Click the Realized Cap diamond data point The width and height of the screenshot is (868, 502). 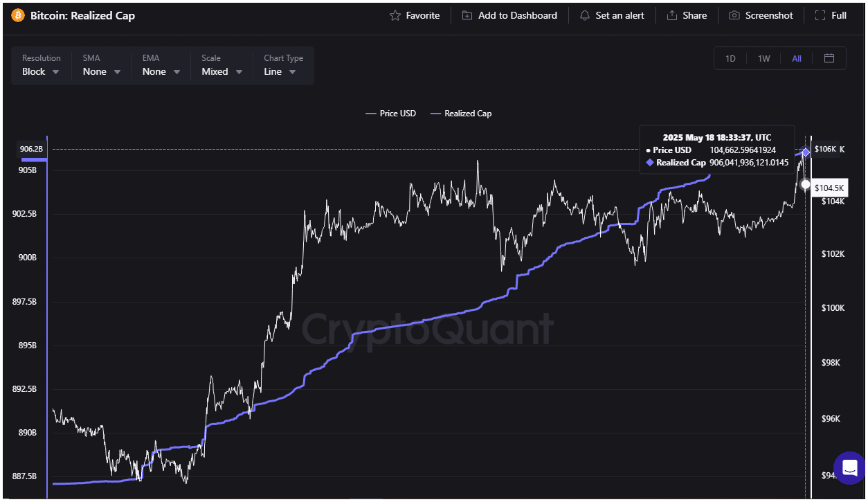[x=806, y=152]
